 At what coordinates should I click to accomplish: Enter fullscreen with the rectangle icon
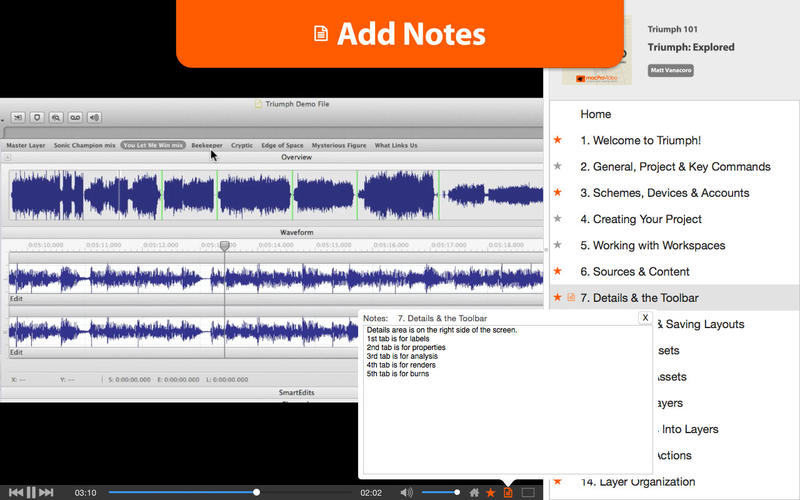(x=528, y=492)
